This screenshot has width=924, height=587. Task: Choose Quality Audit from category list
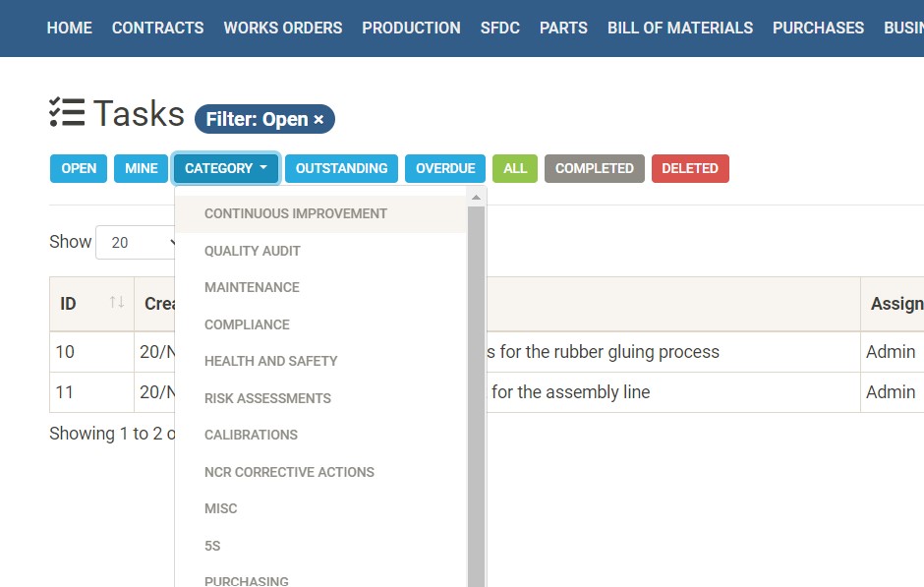[253, 251]
